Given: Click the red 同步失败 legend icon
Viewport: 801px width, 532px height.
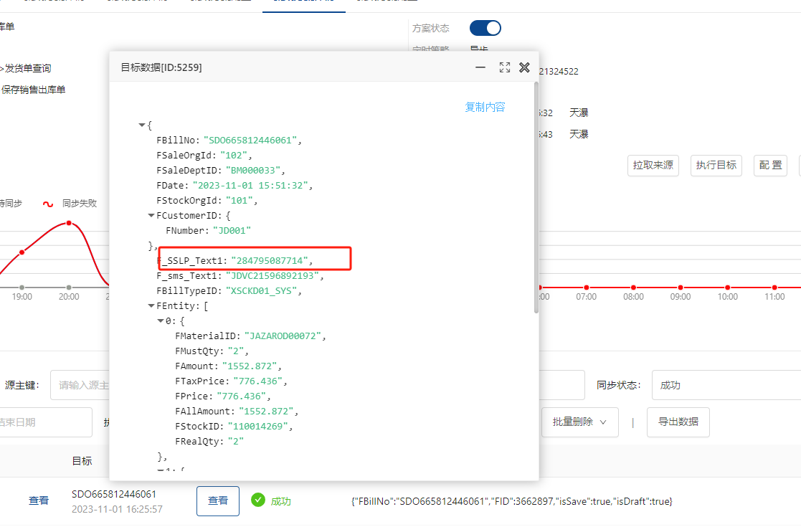Looking at the screenshot, I should [48, 204].
